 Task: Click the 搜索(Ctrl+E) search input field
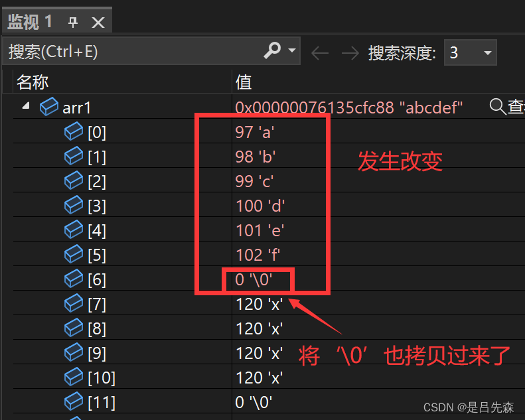point(151,51)
